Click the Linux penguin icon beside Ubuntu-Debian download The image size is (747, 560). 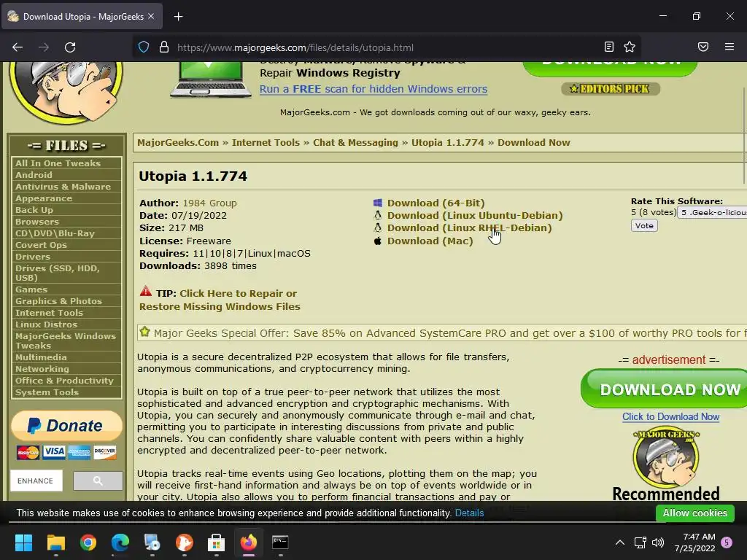click(x=378, y=215)
